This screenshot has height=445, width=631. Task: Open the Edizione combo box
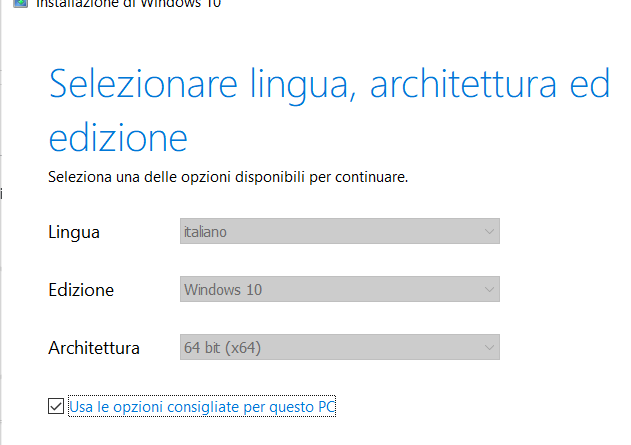(340, 290)
